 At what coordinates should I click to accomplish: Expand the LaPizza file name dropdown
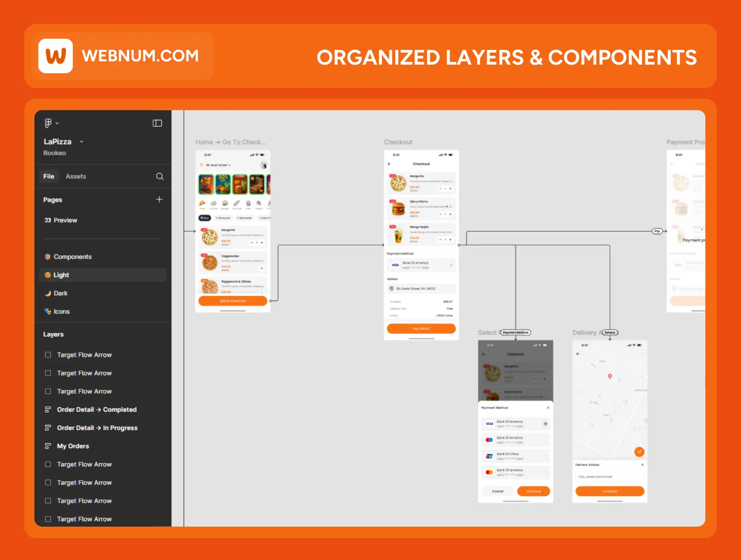click(82, 142)
